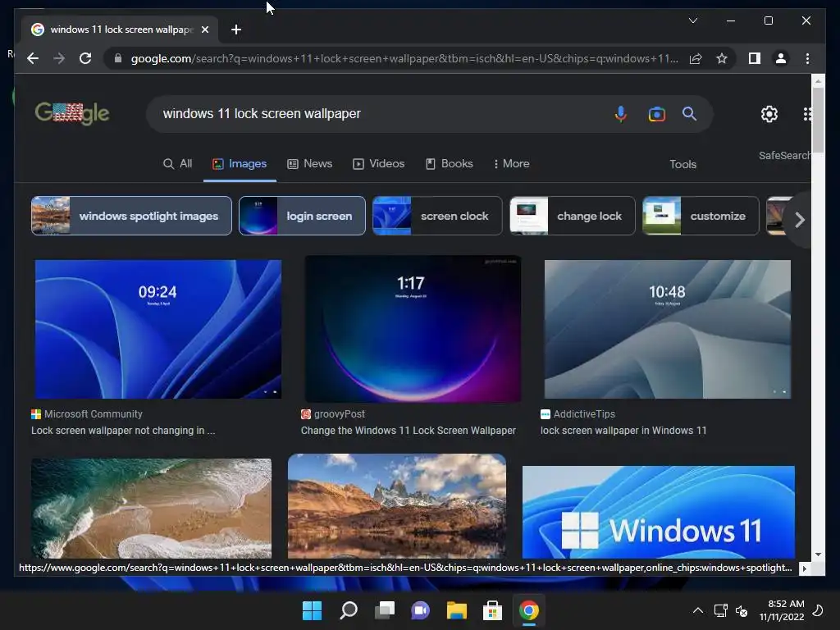Open the Windows 11 logo image
Viewport: 840px width, 630px height.
[659, 512]
